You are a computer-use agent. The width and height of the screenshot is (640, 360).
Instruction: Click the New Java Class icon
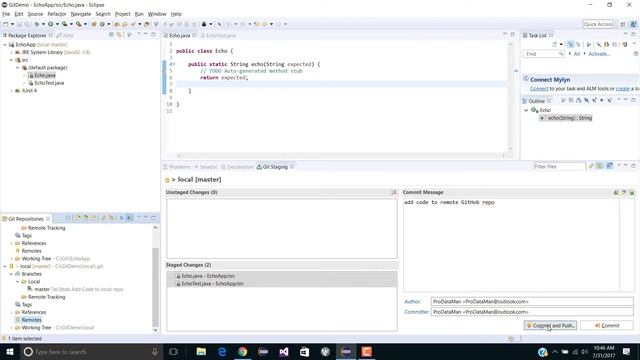tap(102, 24)
